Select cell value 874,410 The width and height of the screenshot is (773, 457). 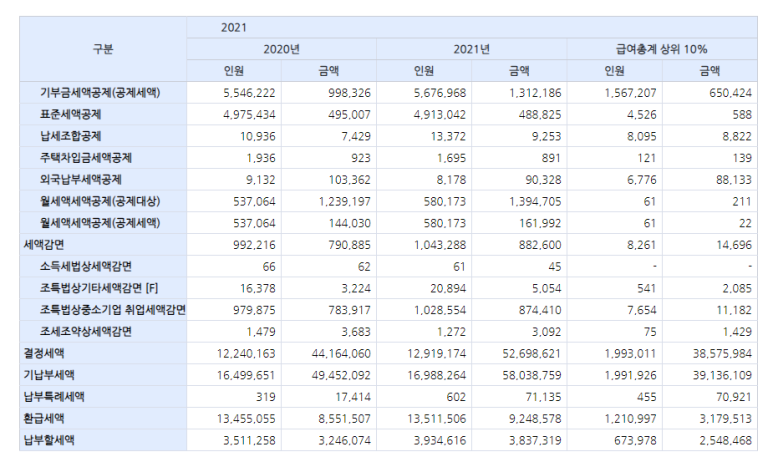click(x=540, y=310)
